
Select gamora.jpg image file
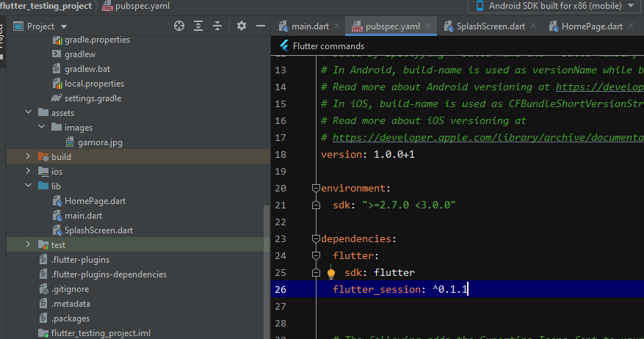point(100,142)
